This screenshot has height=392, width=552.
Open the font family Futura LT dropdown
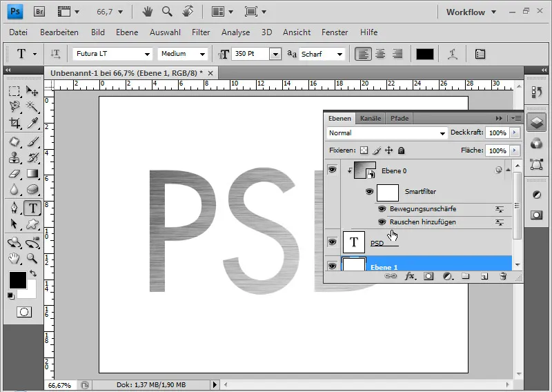147,55
